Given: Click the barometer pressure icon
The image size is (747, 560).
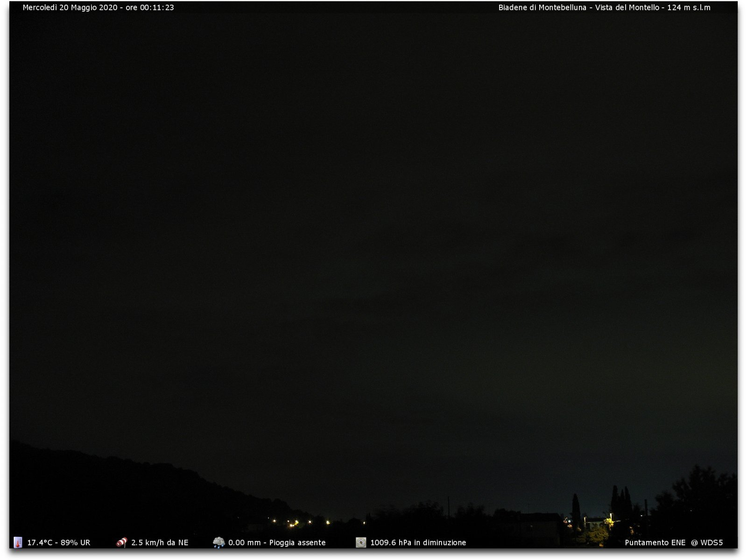Looking at the screenshot, I should tap(361, 542).
